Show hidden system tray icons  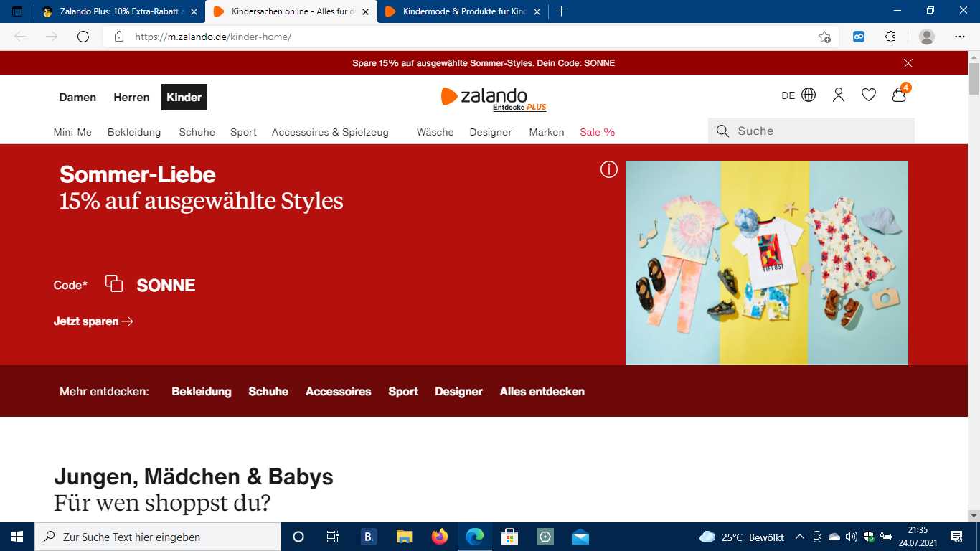[799, 537]
